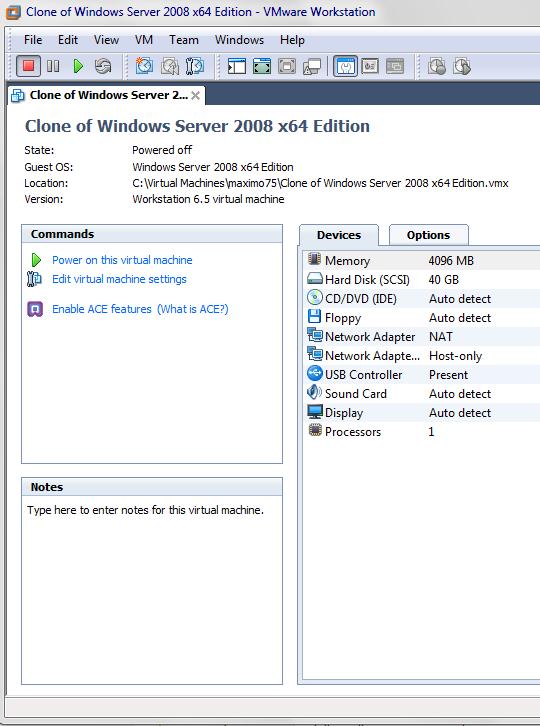
Task: Close the Clone of Windows Server tab
Action: tap(195, 95)
